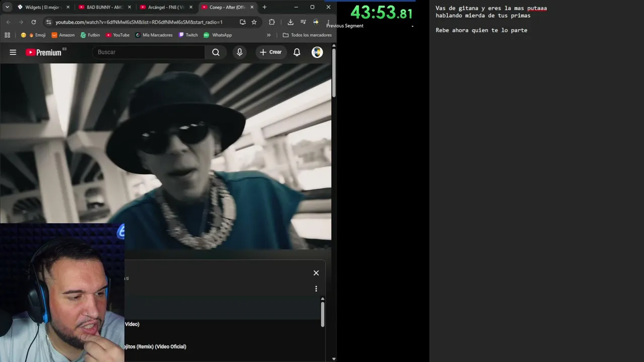Open the Chrome profile avatar

316,22
